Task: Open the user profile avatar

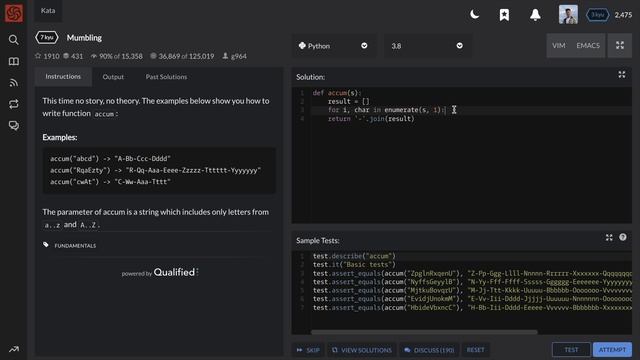Action: tap(568, 15)
